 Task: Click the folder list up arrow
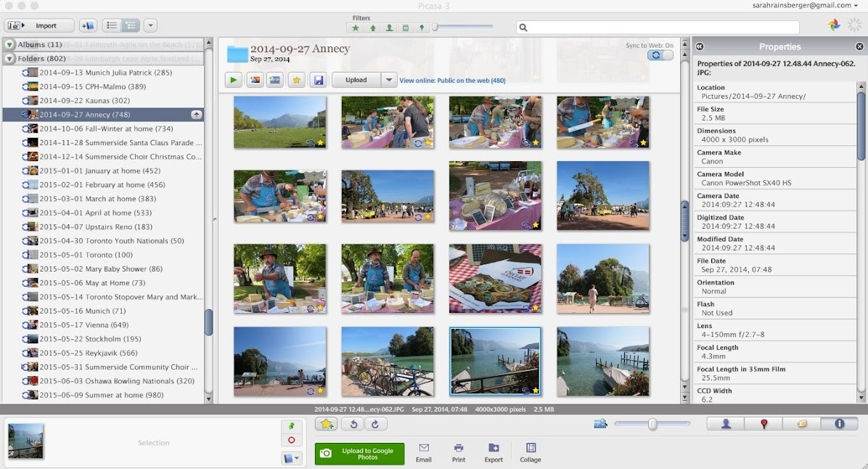coord(209,43)
